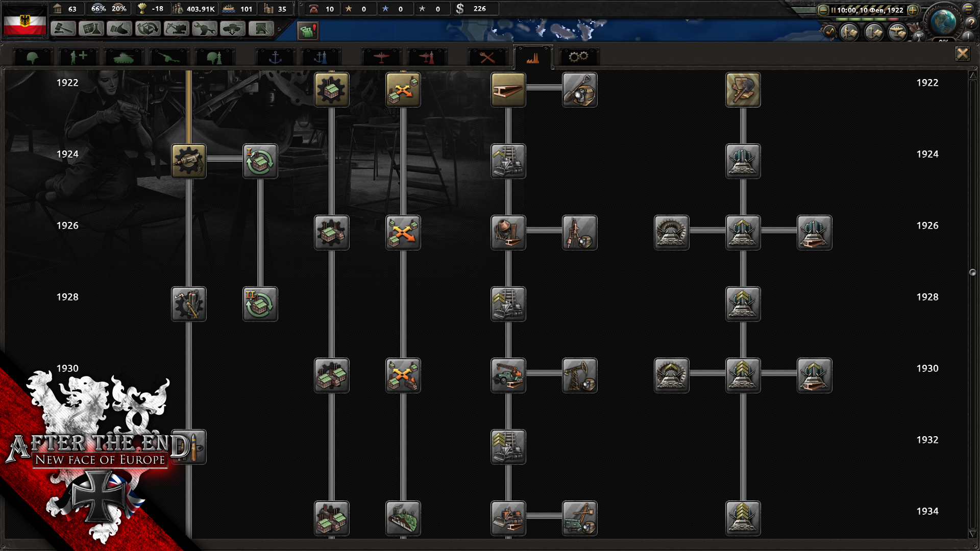Open the Politics gavel screen button
The width and height of the screenshot is (980, 551).
[x=63, y=29]
